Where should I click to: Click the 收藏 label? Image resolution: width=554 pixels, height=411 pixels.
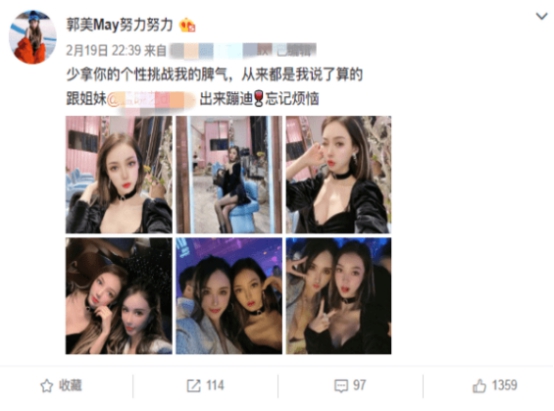click(70, 386)
